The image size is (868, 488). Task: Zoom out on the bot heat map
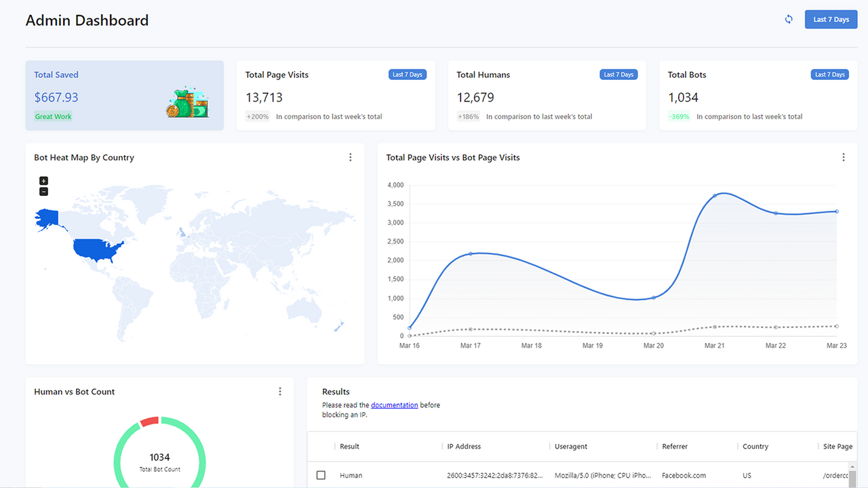[x=43, y=191]
